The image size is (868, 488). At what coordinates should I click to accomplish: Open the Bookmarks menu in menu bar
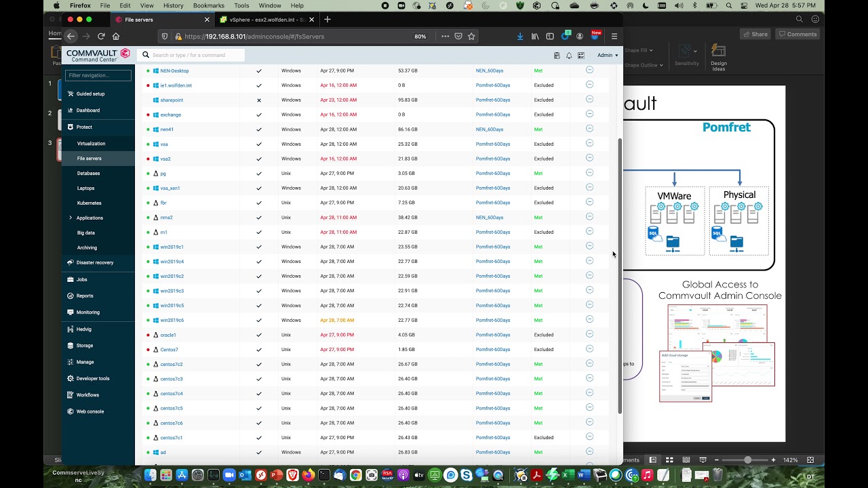coord(209,5)
